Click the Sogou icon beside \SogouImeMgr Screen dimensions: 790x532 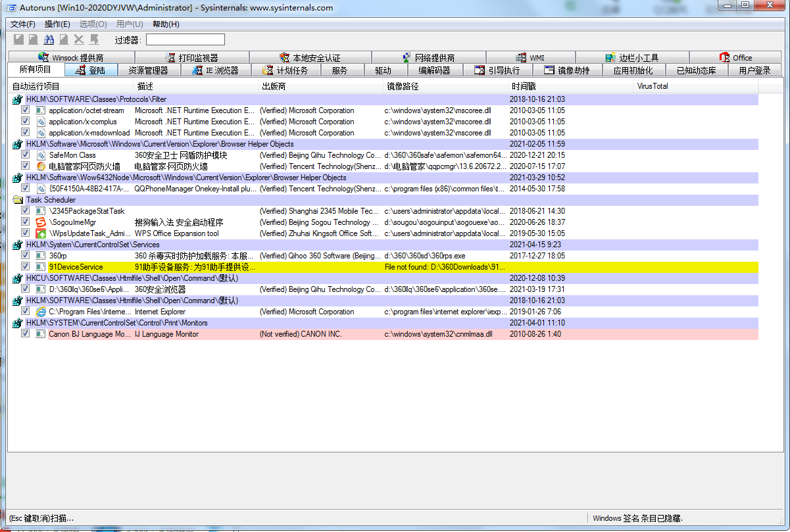point(41,222)
